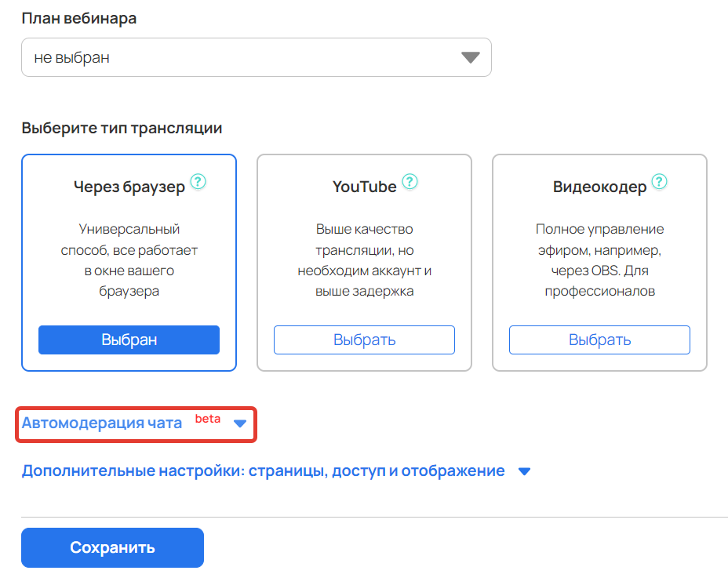Click description 'Универсальный способ, все работает'
728x574 pixels.
coord(129,239)
